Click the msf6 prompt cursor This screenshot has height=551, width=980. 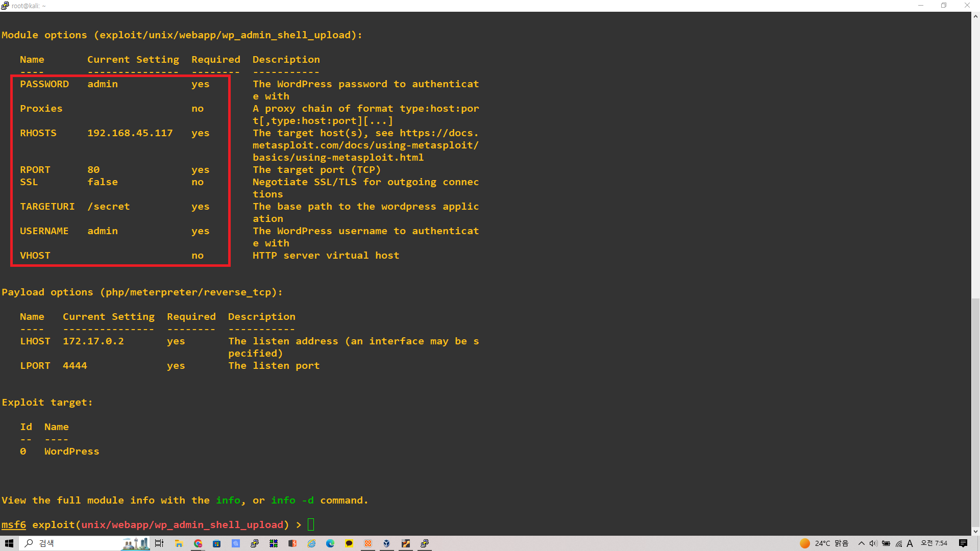pos(311,524)
